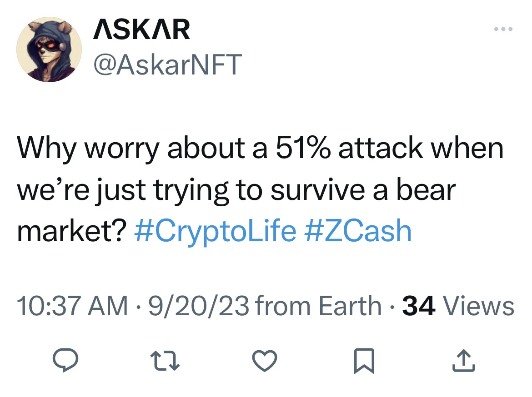Click the tweet timestamp 10:37 AM
This screenshot has height=397, width=532.
[x=71, y=305]
